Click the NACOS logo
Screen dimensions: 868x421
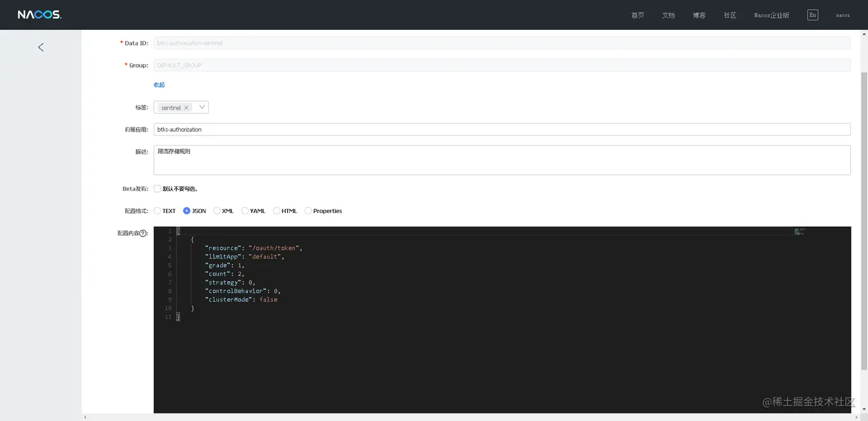click(39, 15)
